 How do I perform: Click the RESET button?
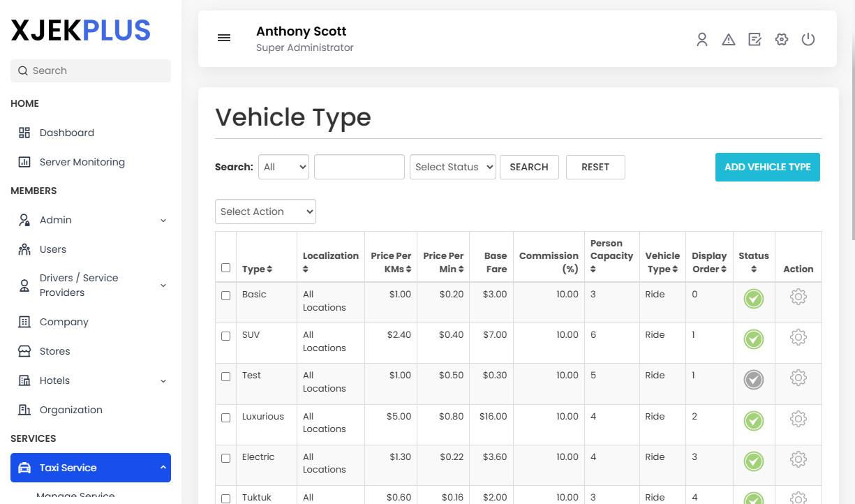pyautogui.click(x=595, y=167)
